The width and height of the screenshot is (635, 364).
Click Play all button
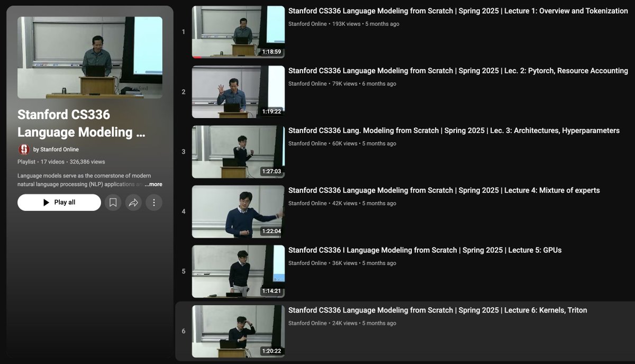59,202
